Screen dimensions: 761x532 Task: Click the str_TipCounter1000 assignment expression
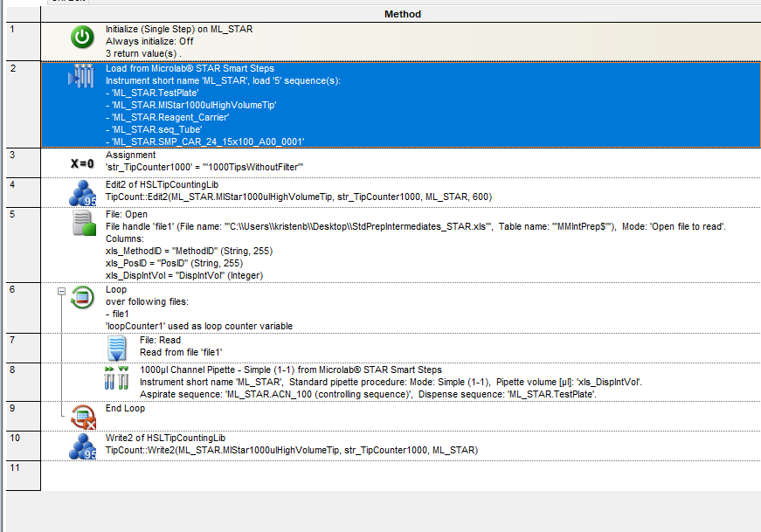[204, 167]
